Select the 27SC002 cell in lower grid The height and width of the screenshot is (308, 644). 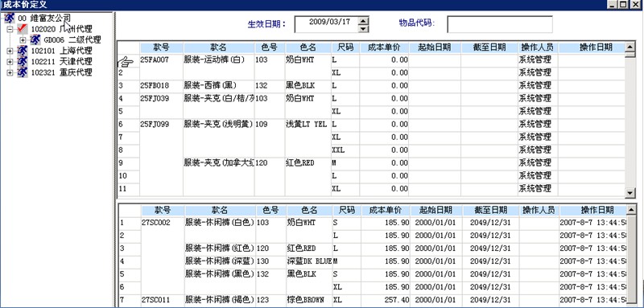(x=163, y=223)
